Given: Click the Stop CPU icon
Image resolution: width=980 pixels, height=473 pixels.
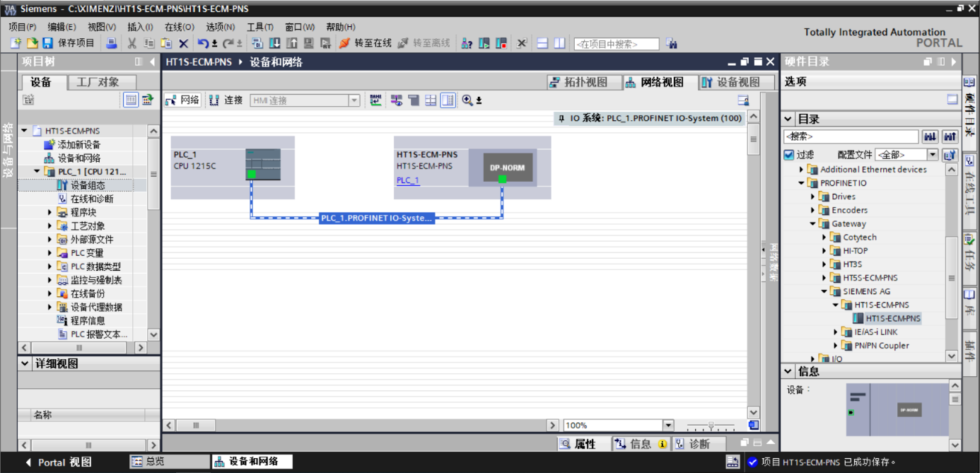Looking at the screenshot, I should pos(501,43).
